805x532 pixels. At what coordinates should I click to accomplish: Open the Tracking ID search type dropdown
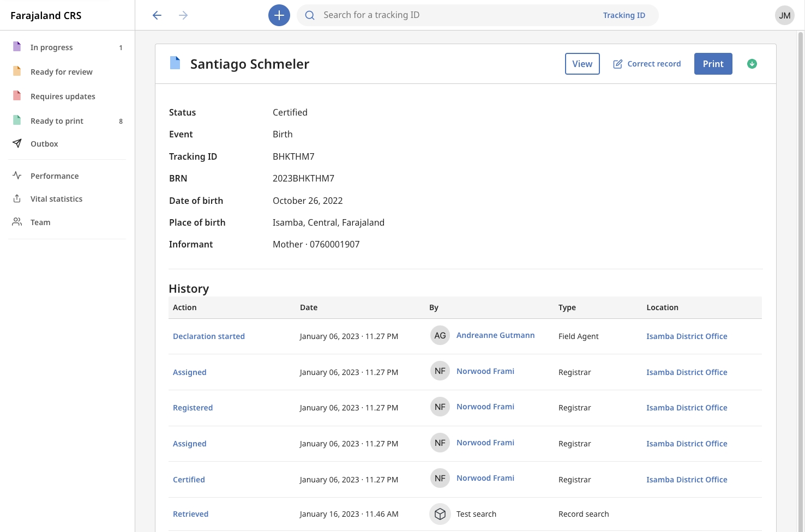tap(623, 15)
